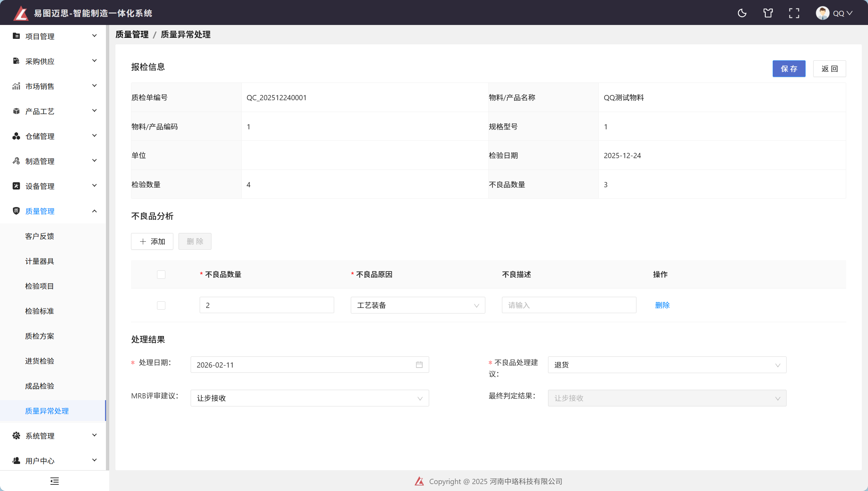
Task: Click the 质量管理 shield icon
Action: [x=16, y=211]
